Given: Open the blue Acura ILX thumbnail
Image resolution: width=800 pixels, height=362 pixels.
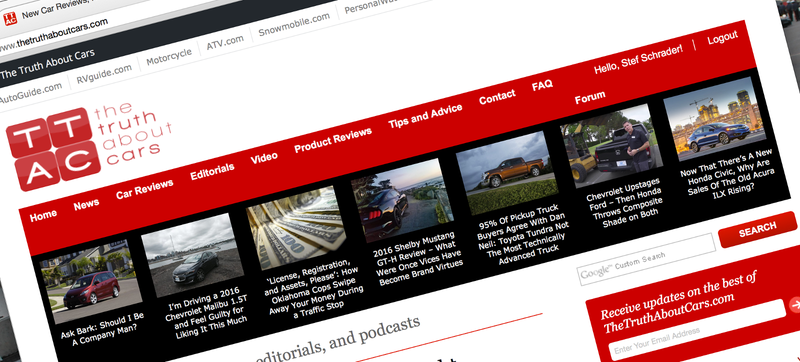Looking at the screenshot, I should coord(716,118).
